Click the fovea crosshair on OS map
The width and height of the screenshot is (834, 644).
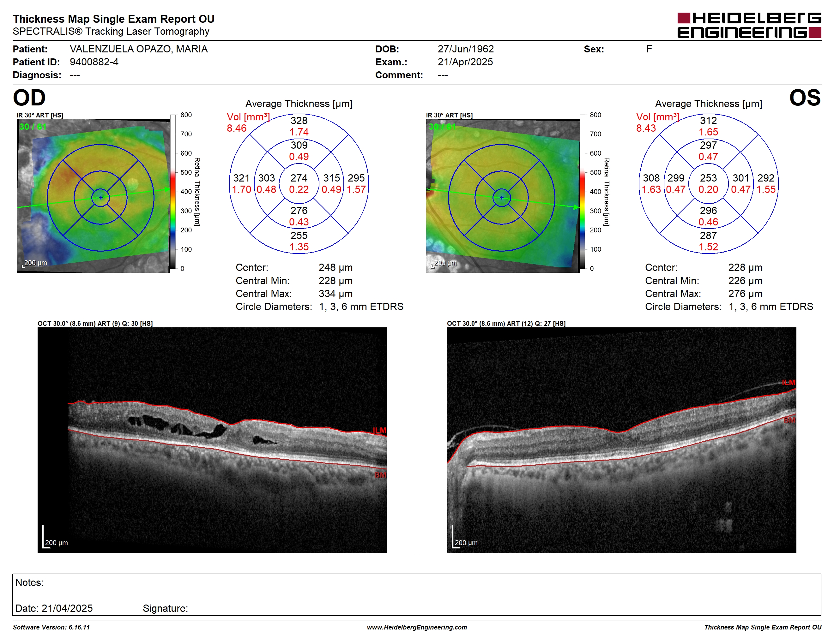[502, 198]
